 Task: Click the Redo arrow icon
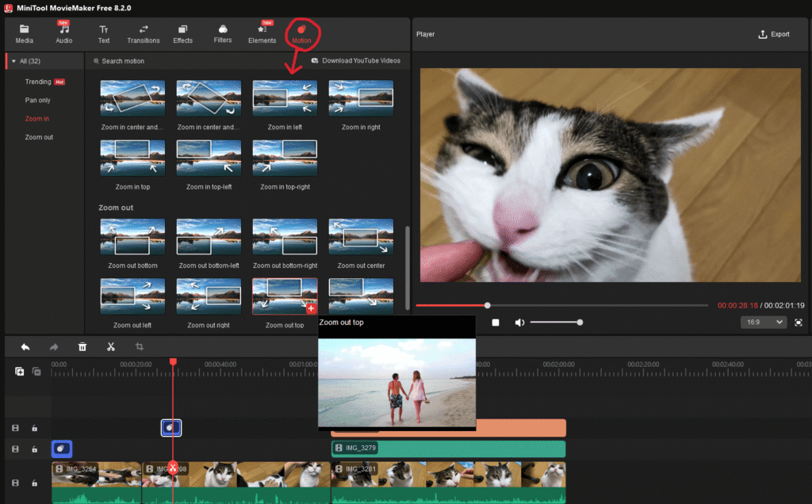pos(54,347)
